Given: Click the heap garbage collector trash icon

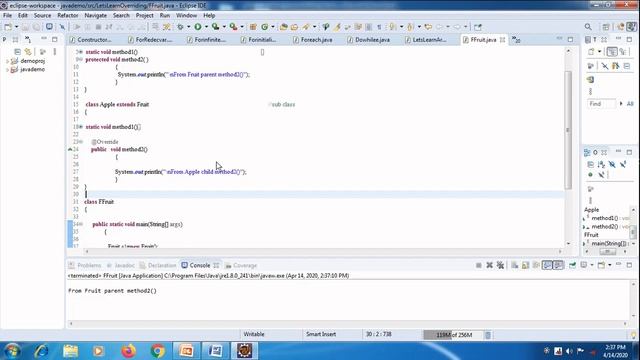Looking at the screenshot, I should coord(488,335).
